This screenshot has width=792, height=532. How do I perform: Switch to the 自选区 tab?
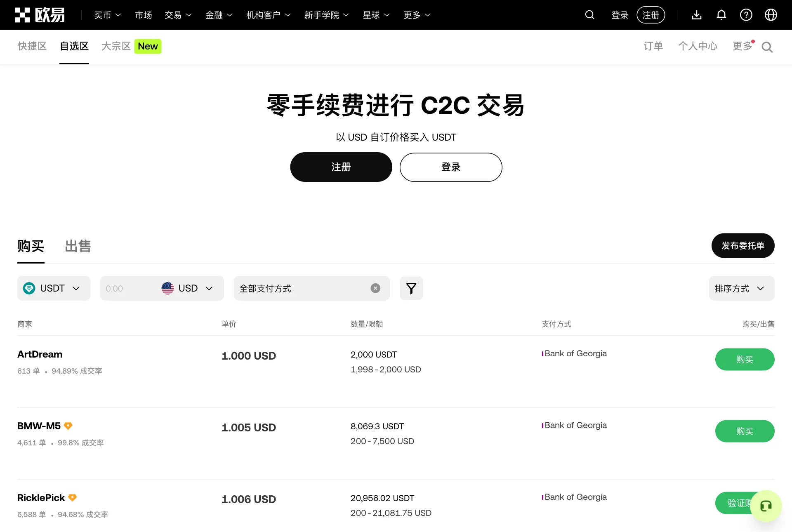coord(74,46)
